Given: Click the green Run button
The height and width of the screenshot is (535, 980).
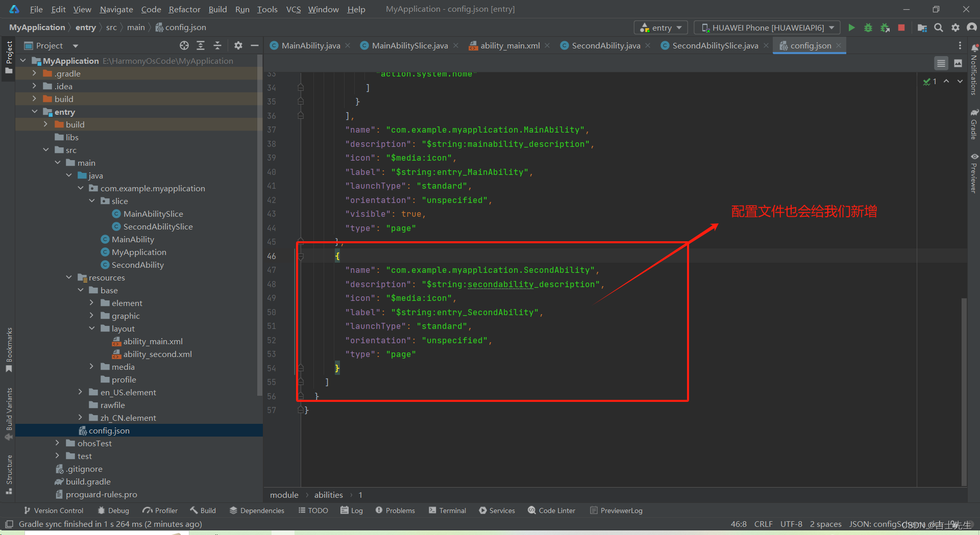Looking at the screenshot, I should coord(851,28).
